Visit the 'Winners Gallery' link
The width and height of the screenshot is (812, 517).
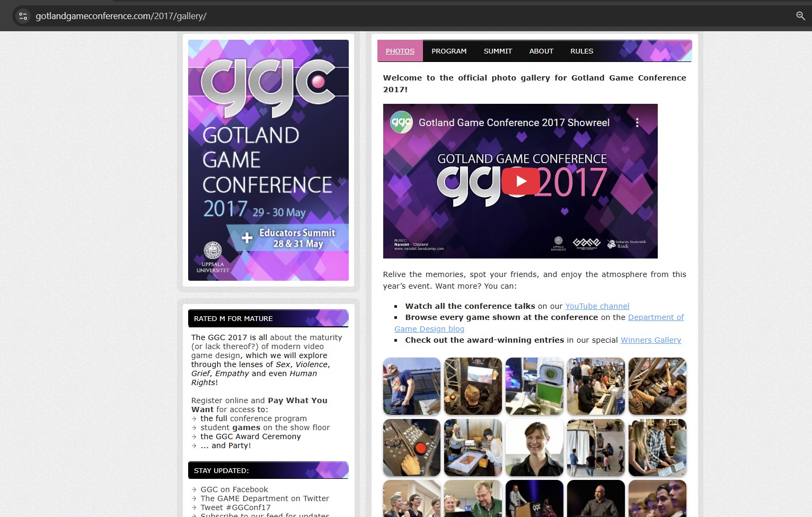(651, 340)
